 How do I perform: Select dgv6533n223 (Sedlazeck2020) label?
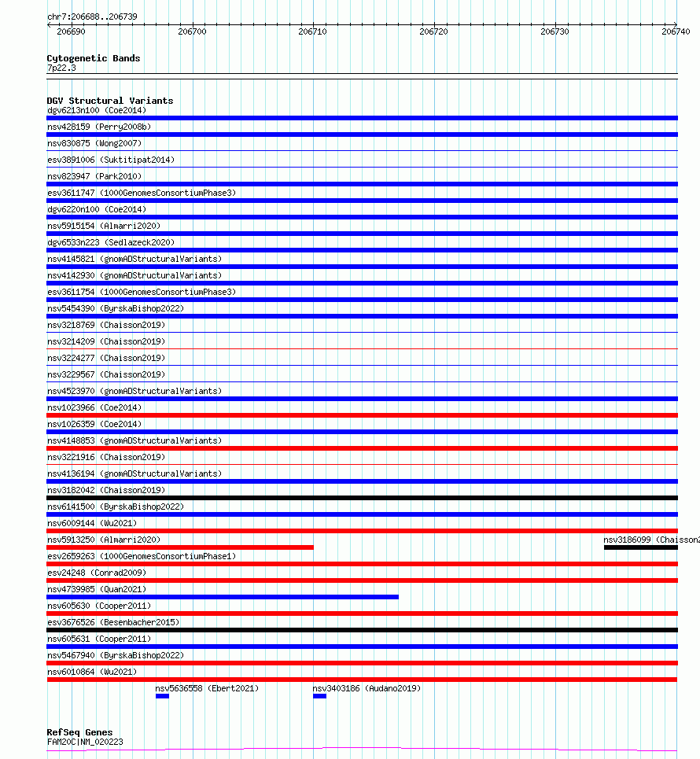(x=111, y=242)
